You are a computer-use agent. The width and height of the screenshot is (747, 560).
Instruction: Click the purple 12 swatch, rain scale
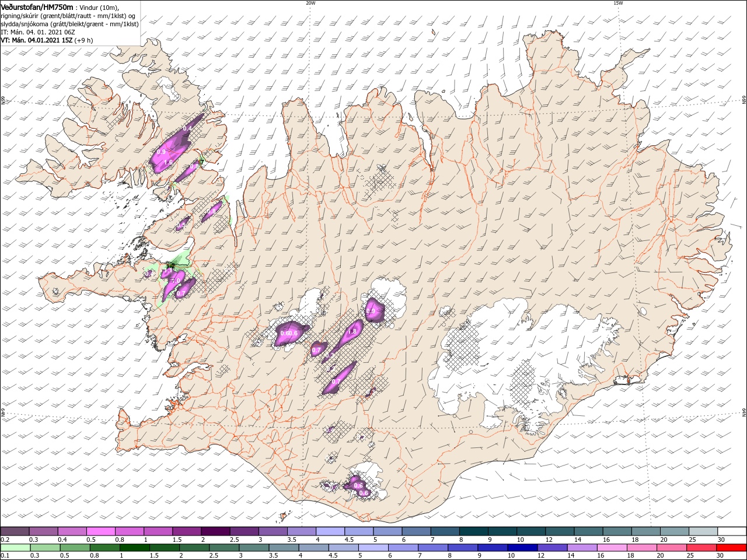click(x=552, y=548)
